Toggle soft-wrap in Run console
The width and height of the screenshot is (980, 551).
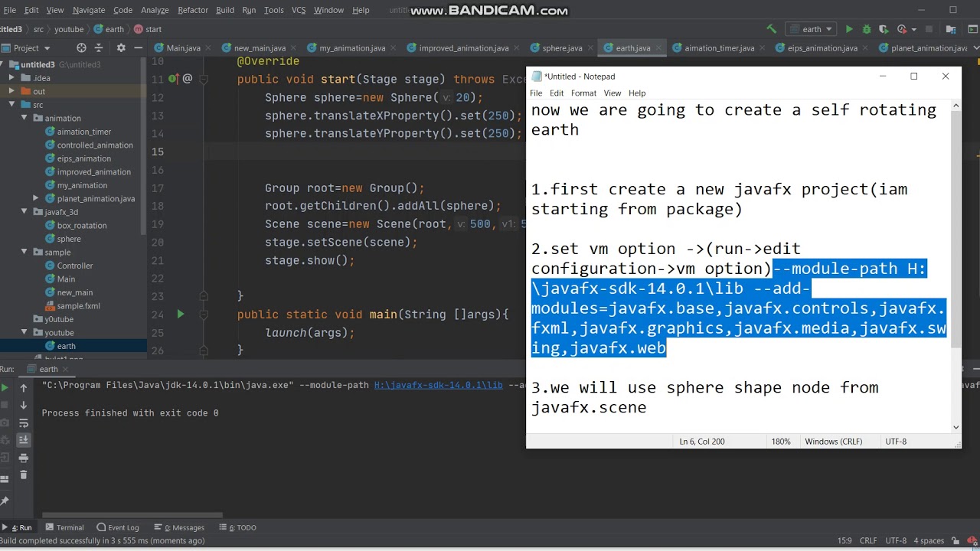pyautogui.click(x=24, y=423)
